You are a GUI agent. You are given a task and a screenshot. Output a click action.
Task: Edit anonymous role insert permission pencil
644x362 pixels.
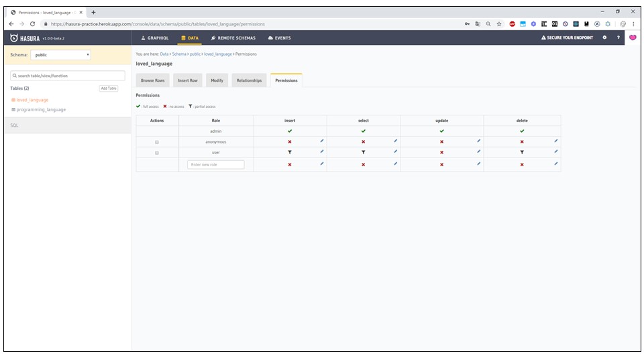pos(322,141)
